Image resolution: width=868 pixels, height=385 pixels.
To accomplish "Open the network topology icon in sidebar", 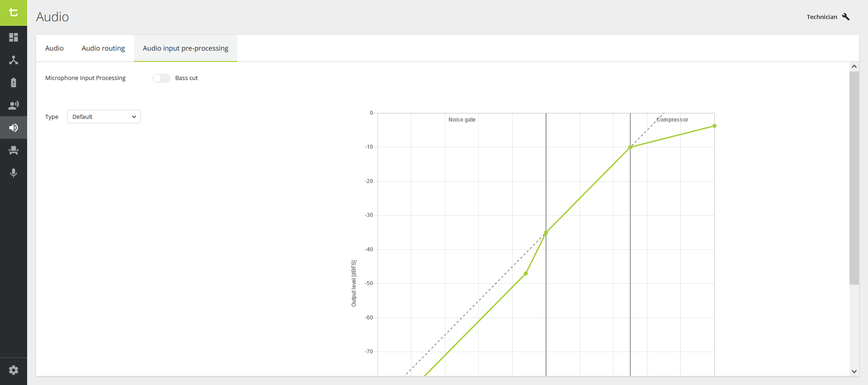I will (x=14, y=60).
